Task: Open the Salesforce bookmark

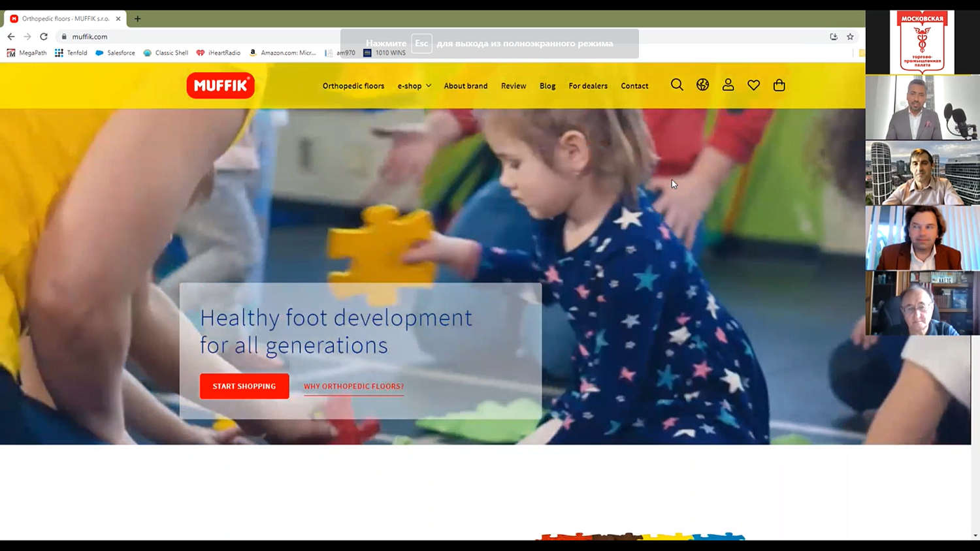Action: [x=115, y=53]
